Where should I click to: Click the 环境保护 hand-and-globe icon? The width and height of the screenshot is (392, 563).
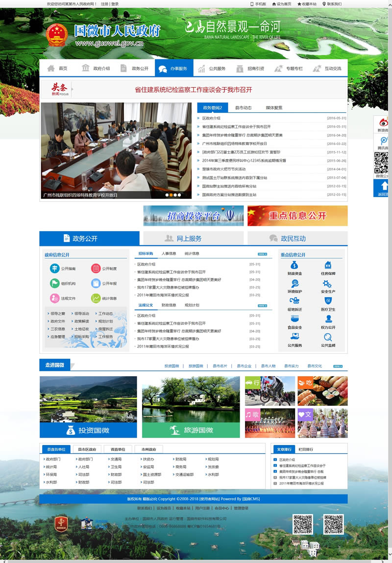tap(295, 284)
